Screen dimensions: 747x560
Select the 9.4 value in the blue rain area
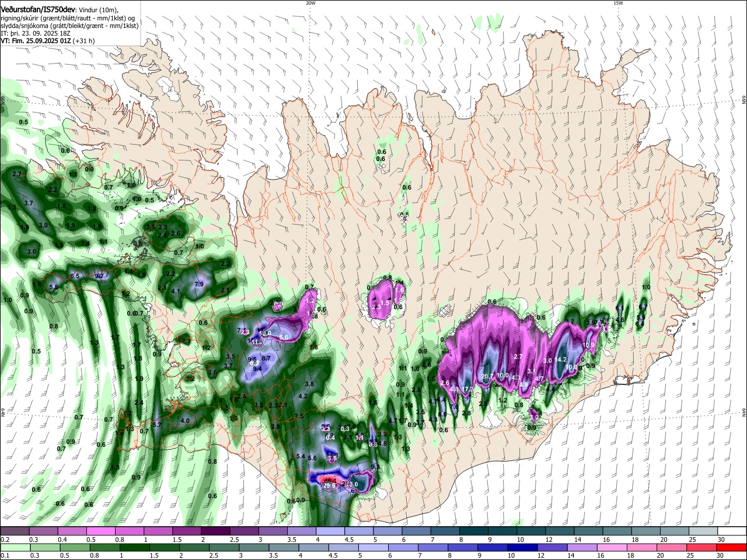click(x=257, y=369)
